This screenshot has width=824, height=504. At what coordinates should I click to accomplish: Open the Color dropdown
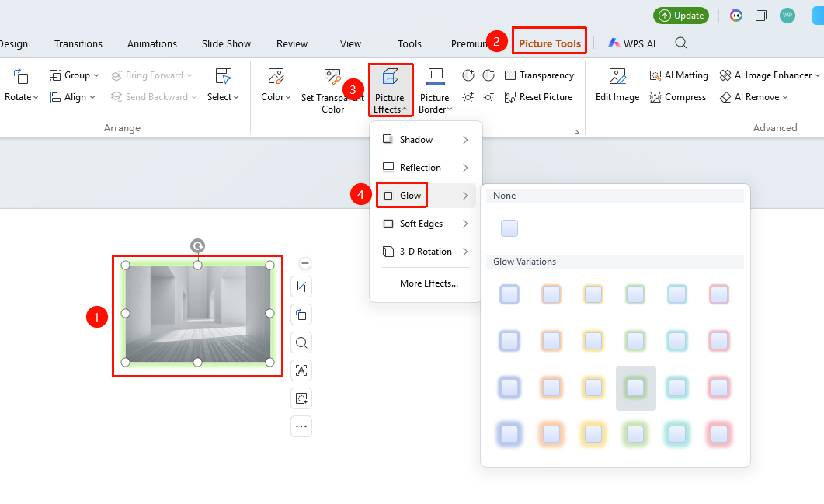coord(276,85)
